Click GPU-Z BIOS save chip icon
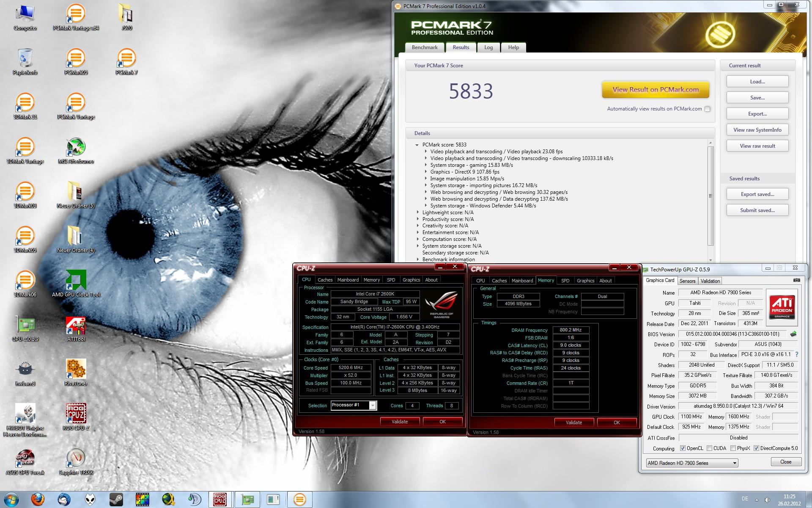Screen dimensions: 812x508 click(x=793, y=334)
